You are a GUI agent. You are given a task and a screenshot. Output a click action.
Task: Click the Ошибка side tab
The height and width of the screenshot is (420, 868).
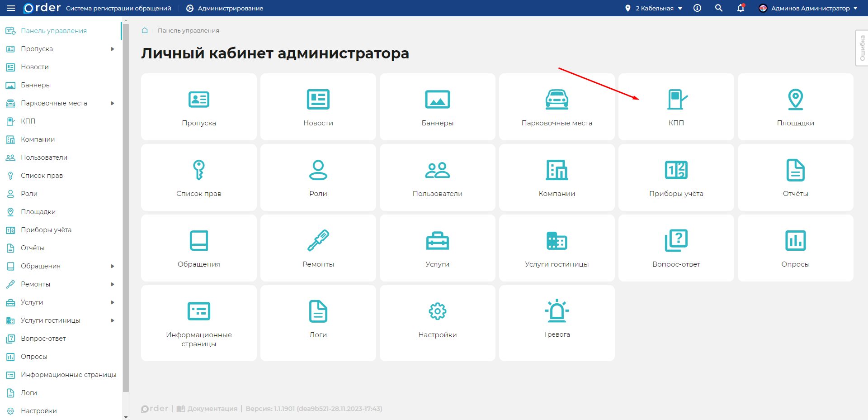(x=862, y=48)
